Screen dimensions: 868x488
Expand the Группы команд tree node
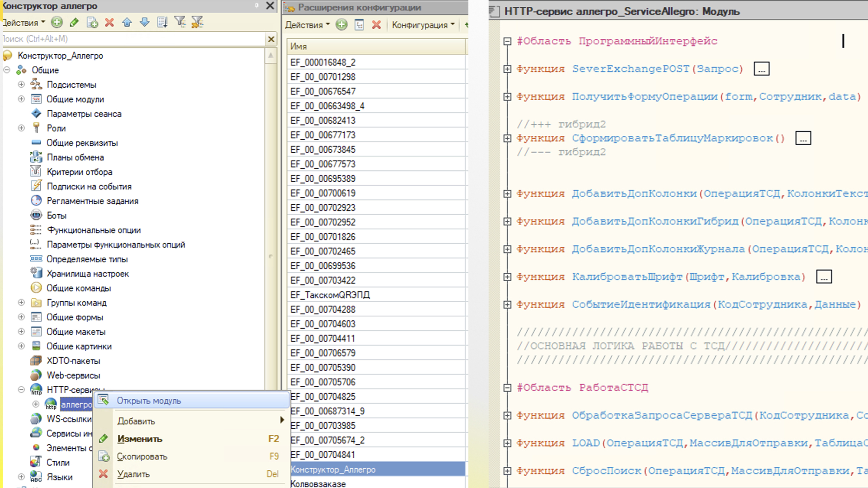21,302
